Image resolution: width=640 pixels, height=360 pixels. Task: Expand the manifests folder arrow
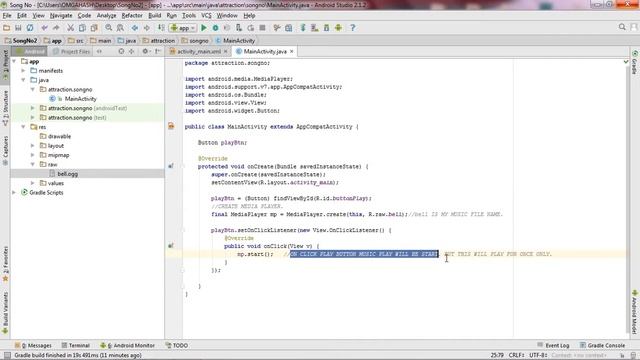tap(24, 71)
